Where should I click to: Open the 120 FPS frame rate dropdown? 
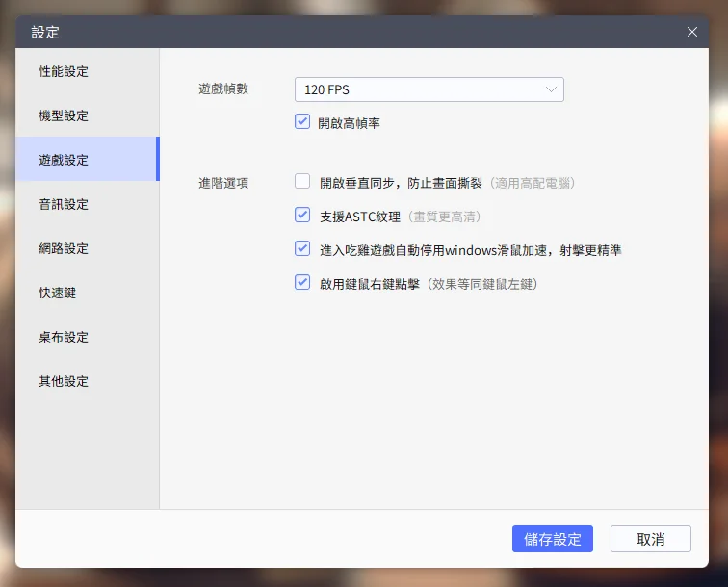pyautogui.click(x=429, y=89)
